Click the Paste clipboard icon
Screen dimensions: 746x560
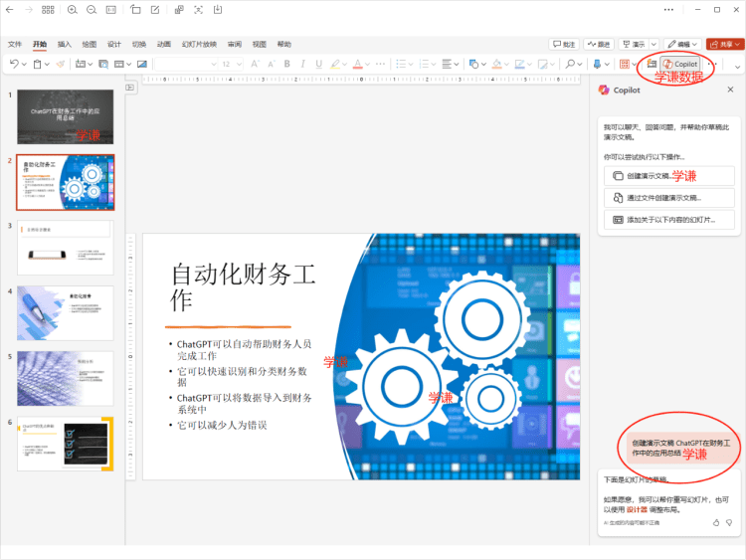[x=37, y=64]
